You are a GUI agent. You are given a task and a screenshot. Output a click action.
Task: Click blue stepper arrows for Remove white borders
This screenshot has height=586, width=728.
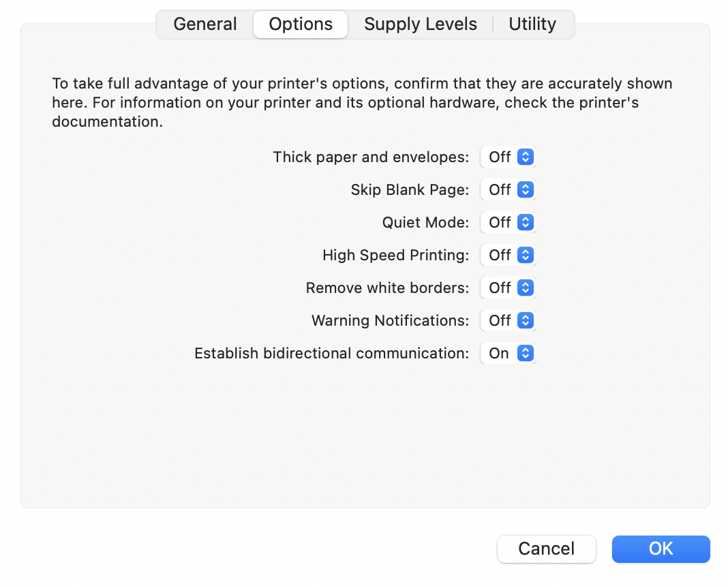click(525, 288)
